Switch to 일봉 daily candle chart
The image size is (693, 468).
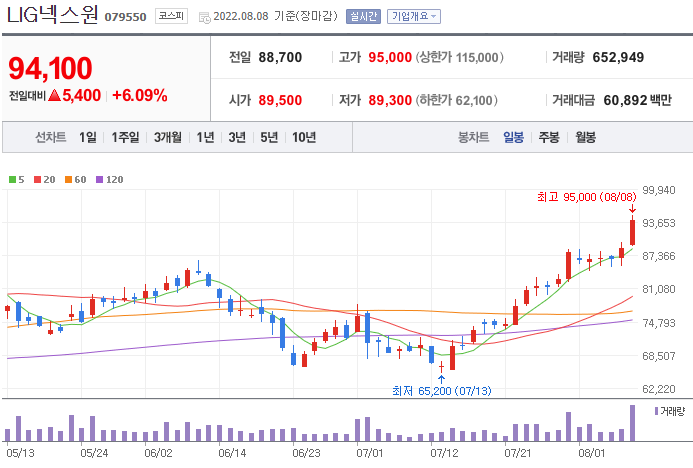(x=514, y=137)
